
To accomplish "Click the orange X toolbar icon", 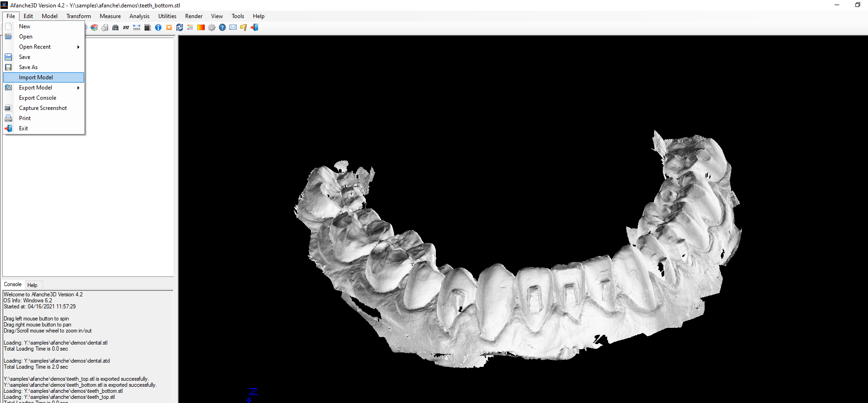I will click(169, 28).
